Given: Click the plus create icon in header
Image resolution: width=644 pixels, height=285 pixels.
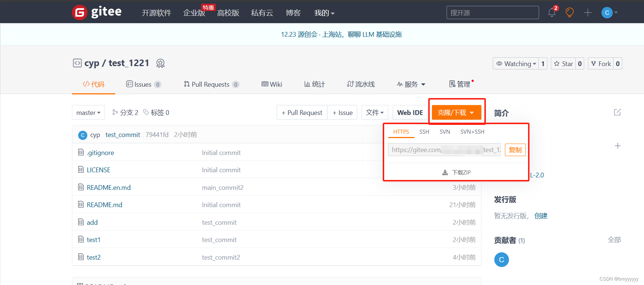Looking at the screenshot, I should pos(588,13).
